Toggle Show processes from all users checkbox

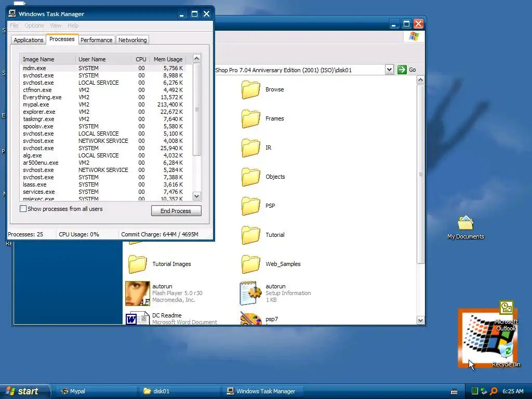click(x=23, y=209)
